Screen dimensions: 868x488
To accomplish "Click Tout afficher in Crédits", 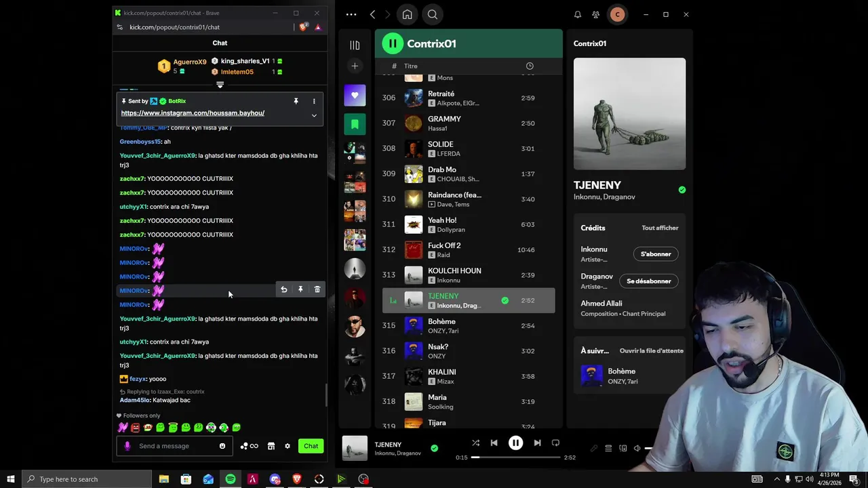I will pyautogui.click(x=660, y=228).
